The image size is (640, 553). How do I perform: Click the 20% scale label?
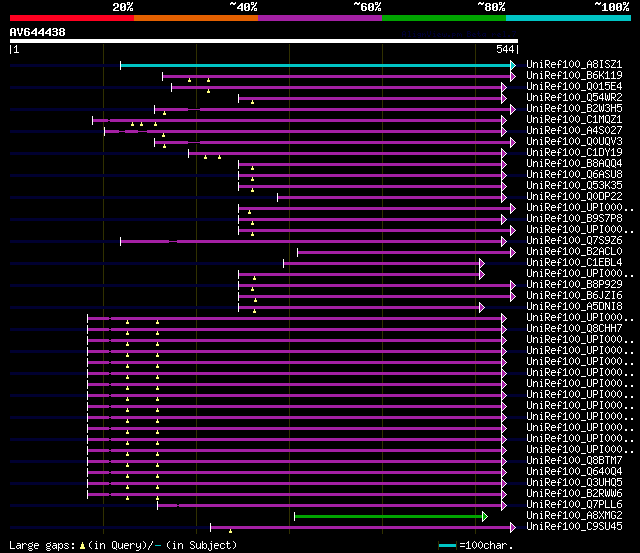click(x=123, y=7)
